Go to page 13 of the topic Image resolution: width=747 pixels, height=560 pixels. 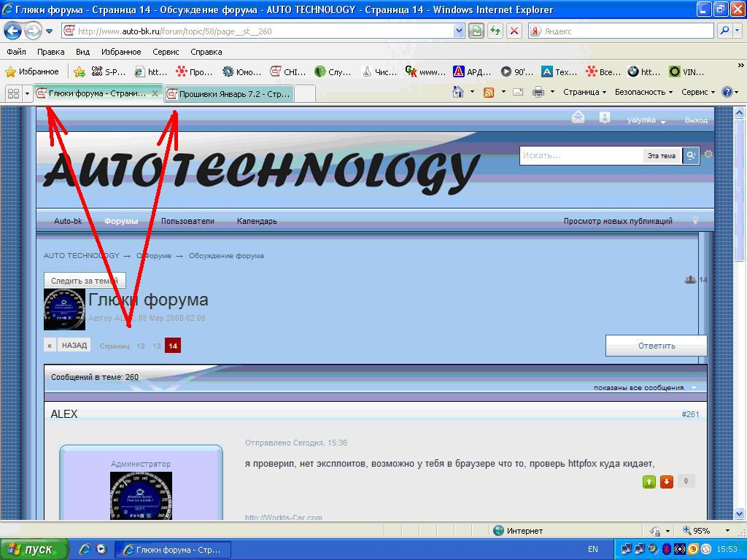coord(157,346)
